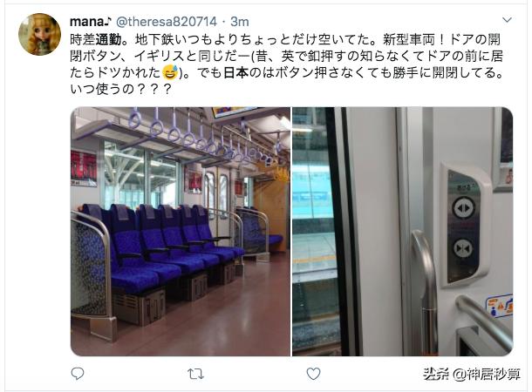Viewport: 532px width, 392px height.
Task: Retweet this post using the retweet icon
Action: click(195, 374)
